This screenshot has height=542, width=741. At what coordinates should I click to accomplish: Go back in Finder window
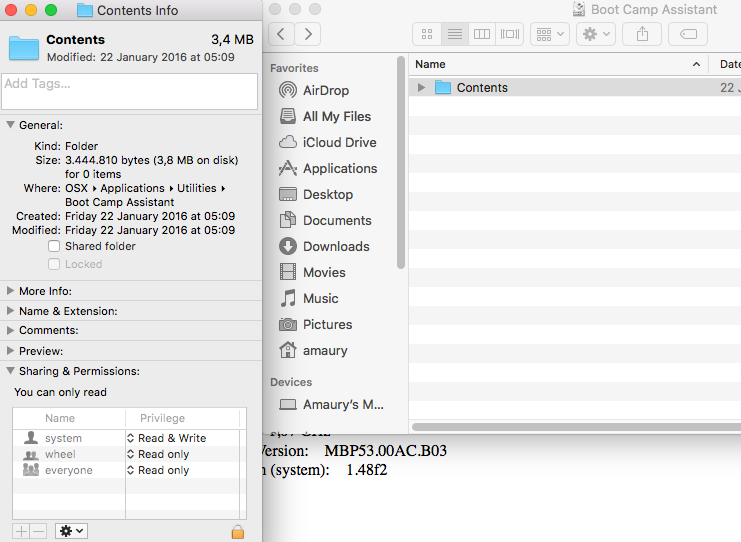click(x=281, y=34)
